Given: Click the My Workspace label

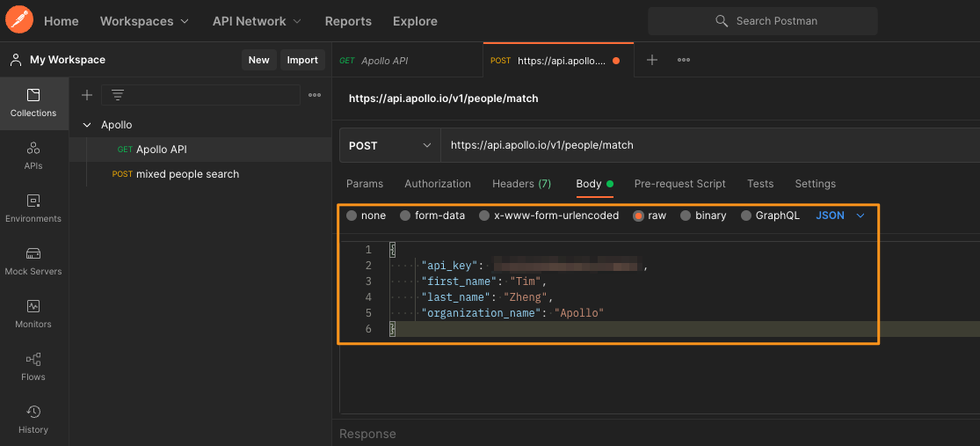Looking at the screenshot, I should (x=68, y=60).
